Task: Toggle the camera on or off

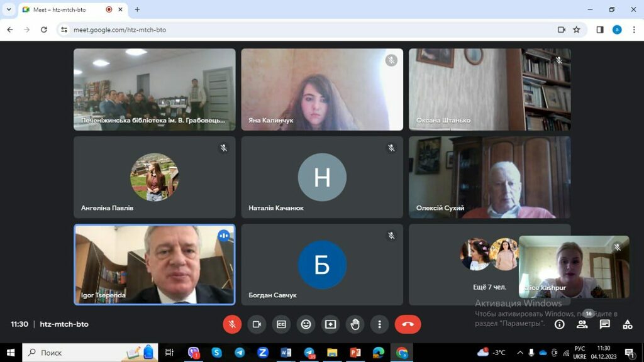Action: coord(257,324)
